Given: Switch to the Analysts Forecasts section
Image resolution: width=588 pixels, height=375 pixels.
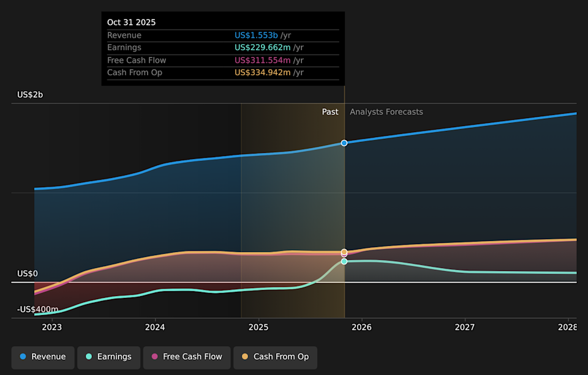Looking at the screenshot, I should 386,112.
